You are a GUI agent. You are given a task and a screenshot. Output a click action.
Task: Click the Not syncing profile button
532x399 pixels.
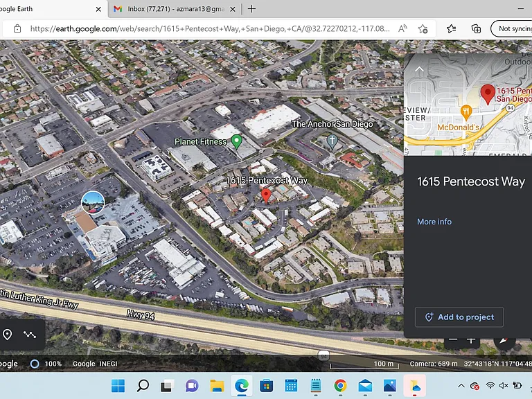pos(513,29)
